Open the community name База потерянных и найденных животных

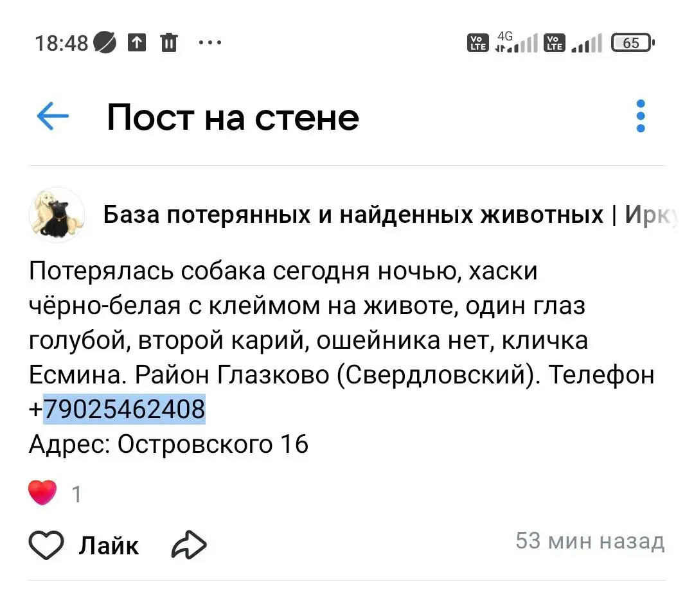(347, 215)
